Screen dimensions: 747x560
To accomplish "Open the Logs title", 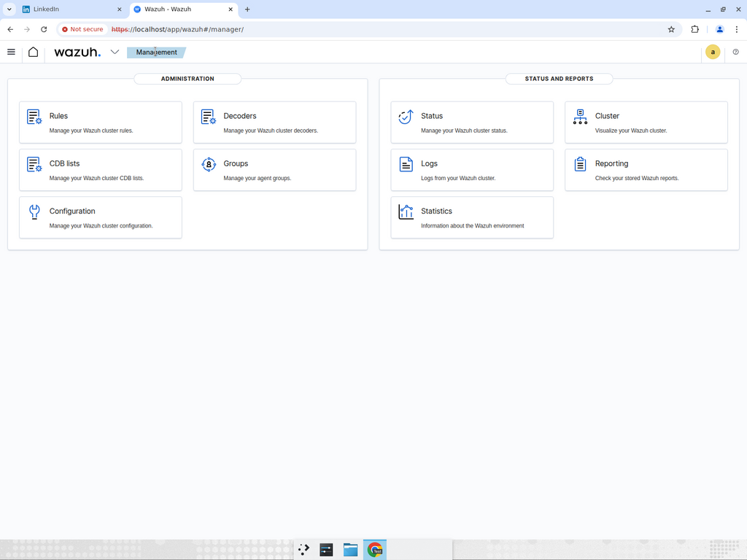I will tap(429, 164).
